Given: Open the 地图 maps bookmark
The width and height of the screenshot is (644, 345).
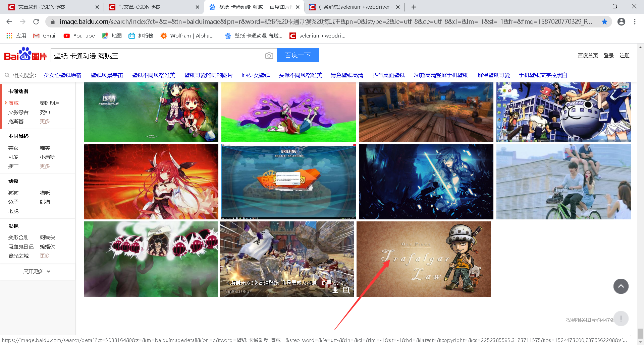Looking at the screenshot, I should (x=112, y=36).
